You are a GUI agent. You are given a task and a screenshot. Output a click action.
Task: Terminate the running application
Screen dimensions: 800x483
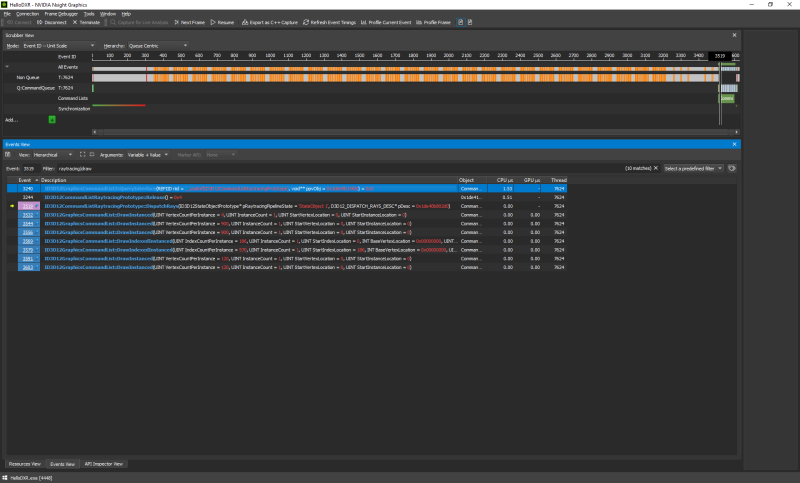coord(89,22)
